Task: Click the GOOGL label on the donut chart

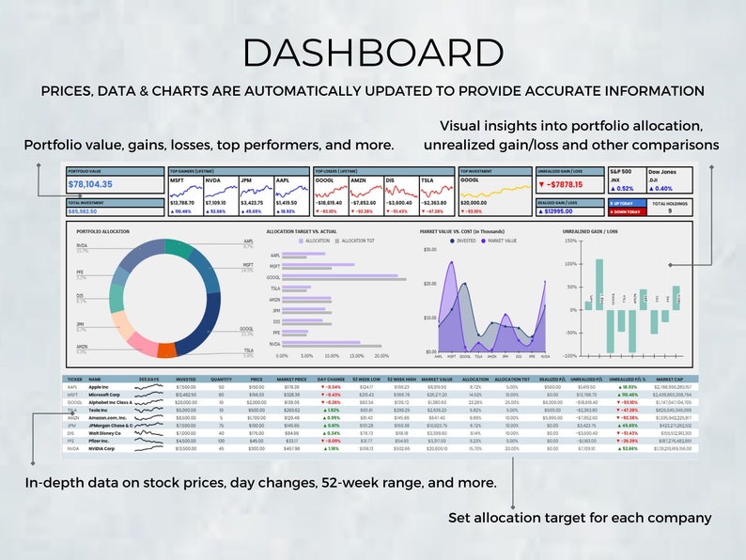Action: pos(246,329)
